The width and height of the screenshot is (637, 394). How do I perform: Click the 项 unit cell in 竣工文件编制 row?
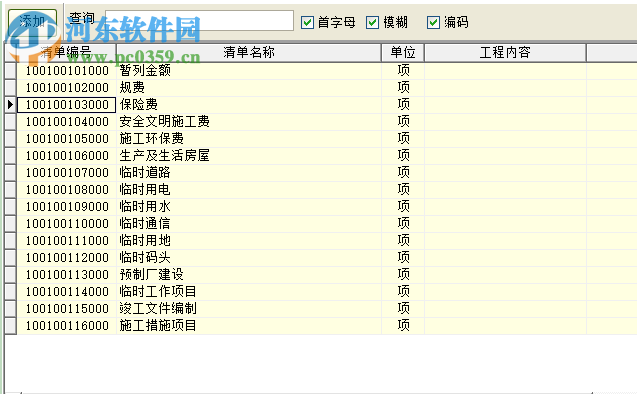click(403, 310)
